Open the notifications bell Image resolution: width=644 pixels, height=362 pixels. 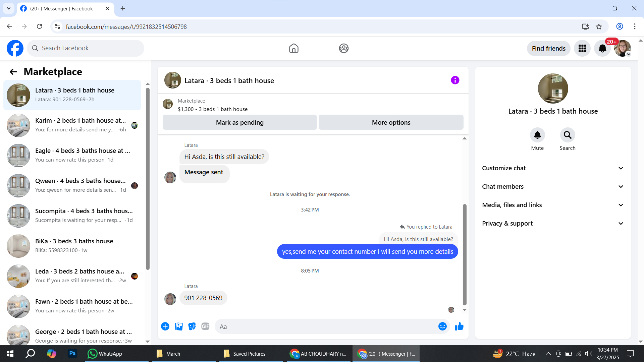point(602,49)
